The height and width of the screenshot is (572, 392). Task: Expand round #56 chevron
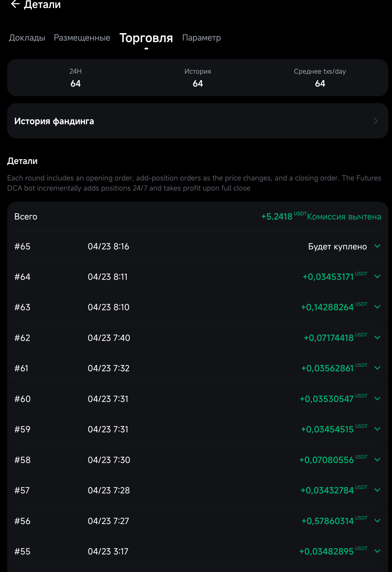[377, 521]
